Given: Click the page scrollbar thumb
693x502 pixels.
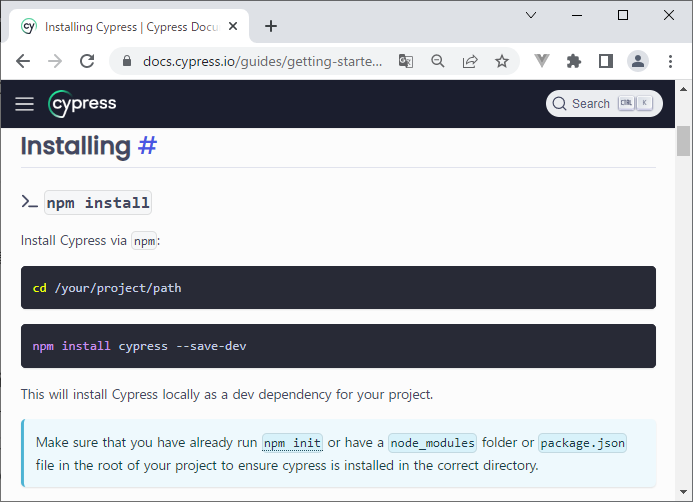Looking at the screenshot, I should [x=683, y=141].
